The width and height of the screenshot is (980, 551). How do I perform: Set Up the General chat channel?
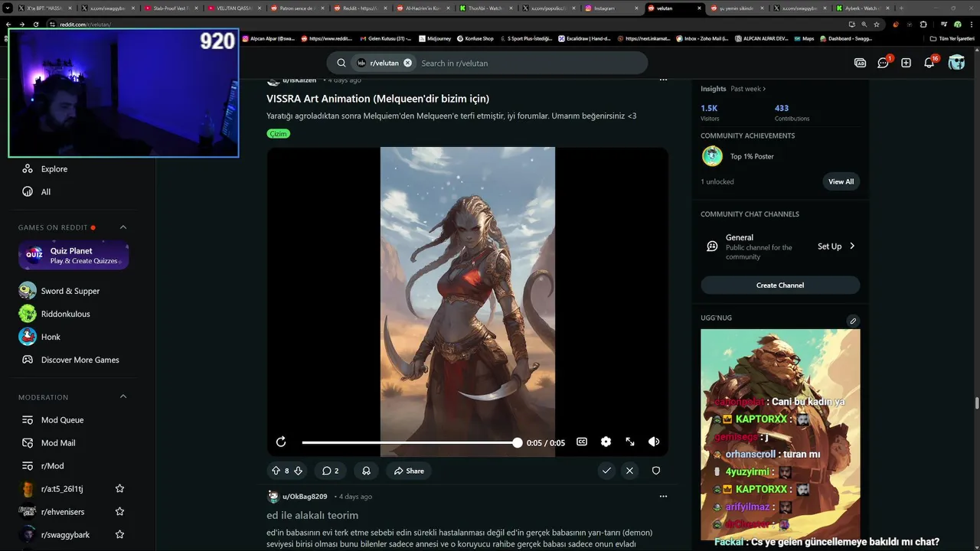tap(836, 246)
